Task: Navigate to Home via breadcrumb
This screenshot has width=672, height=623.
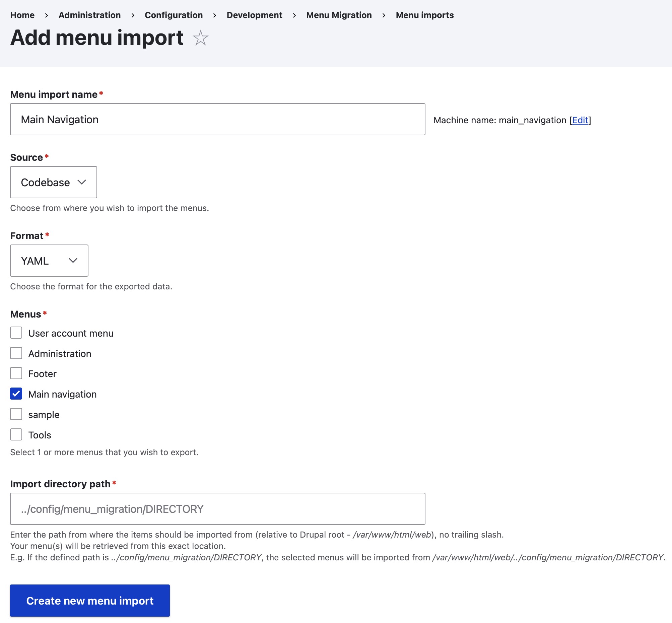Action: click(22, 15)
